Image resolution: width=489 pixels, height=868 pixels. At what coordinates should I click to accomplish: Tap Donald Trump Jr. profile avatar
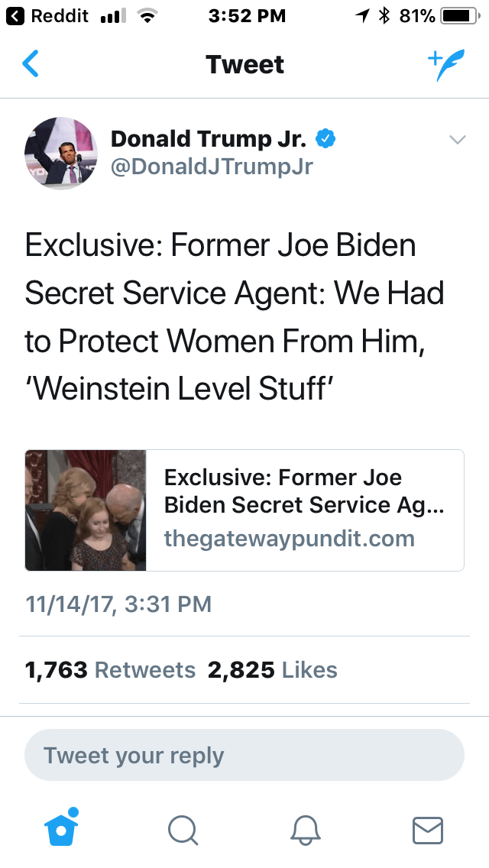click(x=61, y=153)
